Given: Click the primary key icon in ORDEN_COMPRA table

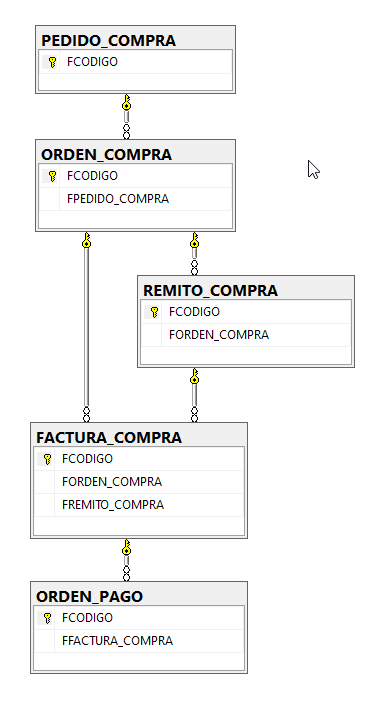Looking at the screenshot, I should (x=52, y=176).
